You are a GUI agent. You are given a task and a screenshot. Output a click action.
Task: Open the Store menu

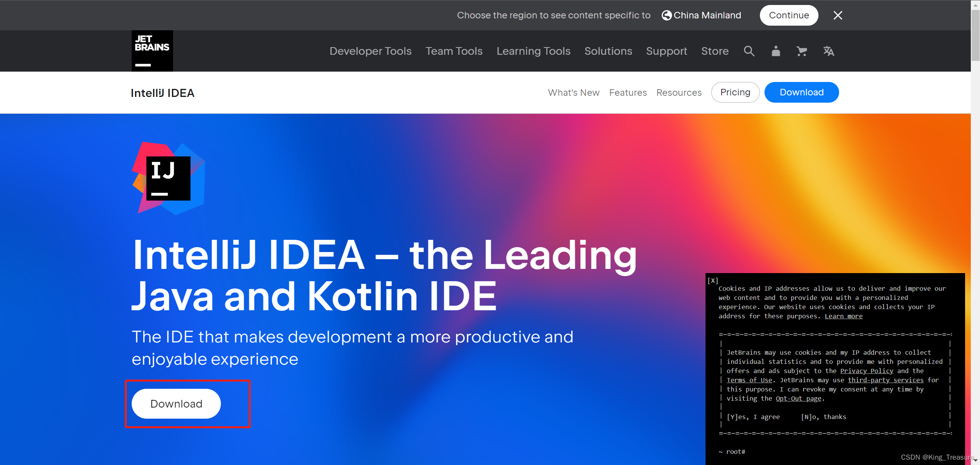715,51
